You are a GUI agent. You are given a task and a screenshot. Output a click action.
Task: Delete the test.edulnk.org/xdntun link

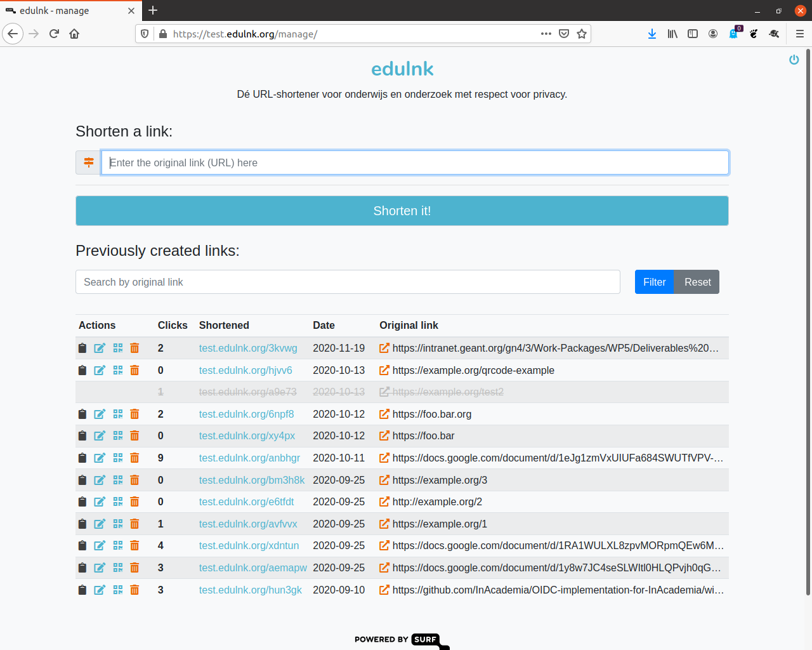click(x=134, y=545)
